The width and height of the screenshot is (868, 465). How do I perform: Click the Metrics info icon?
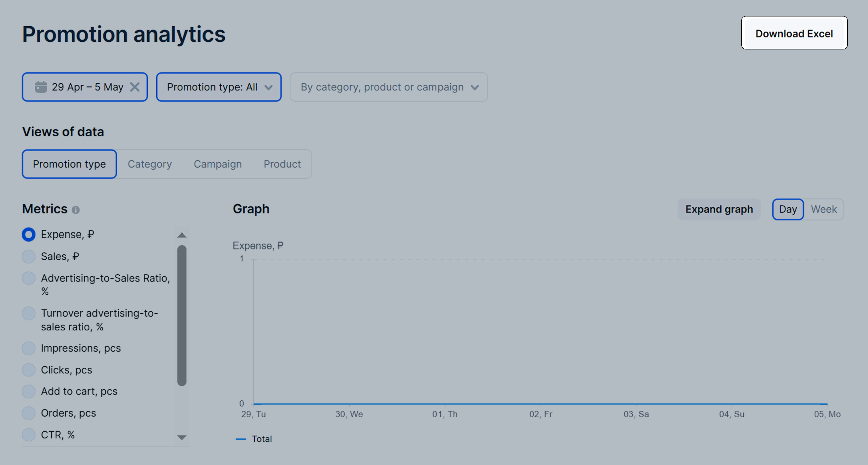pos(76,210)
